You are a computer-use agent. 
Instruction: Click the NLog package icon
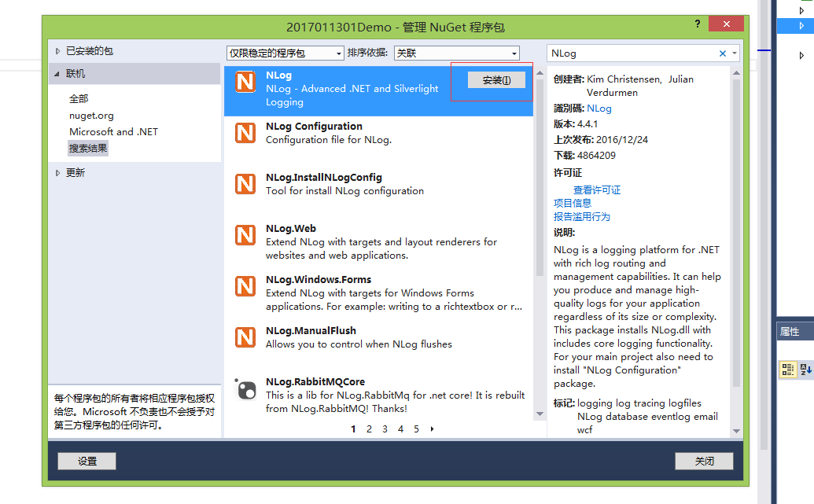point(245,82)
